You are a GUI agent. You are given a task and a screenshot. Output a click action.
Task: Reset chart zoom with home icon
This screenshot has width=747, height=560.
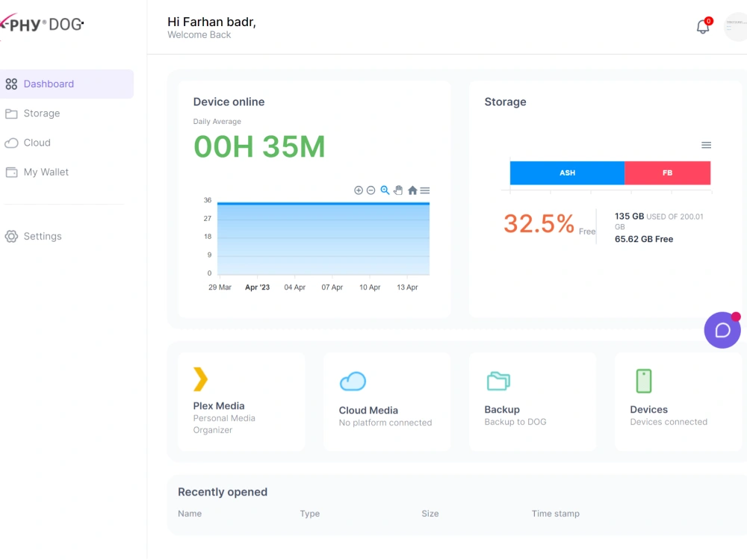click(412, 190)
